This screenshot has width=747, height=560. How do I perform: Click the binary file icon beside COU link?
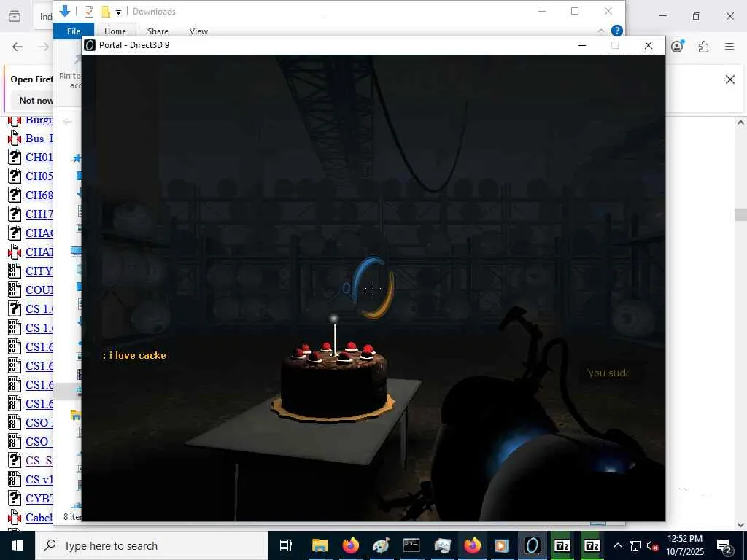pos(15,289)
